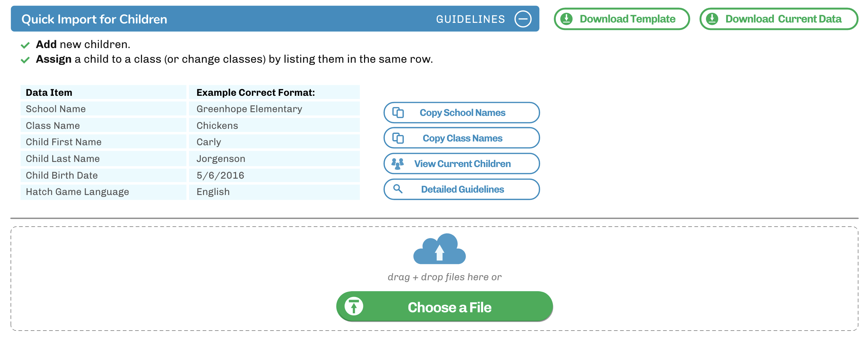The height and width of the screenshot is (345, 868).
Task: Click the Quick Import for Children title
Action: (x=94, y=19)
